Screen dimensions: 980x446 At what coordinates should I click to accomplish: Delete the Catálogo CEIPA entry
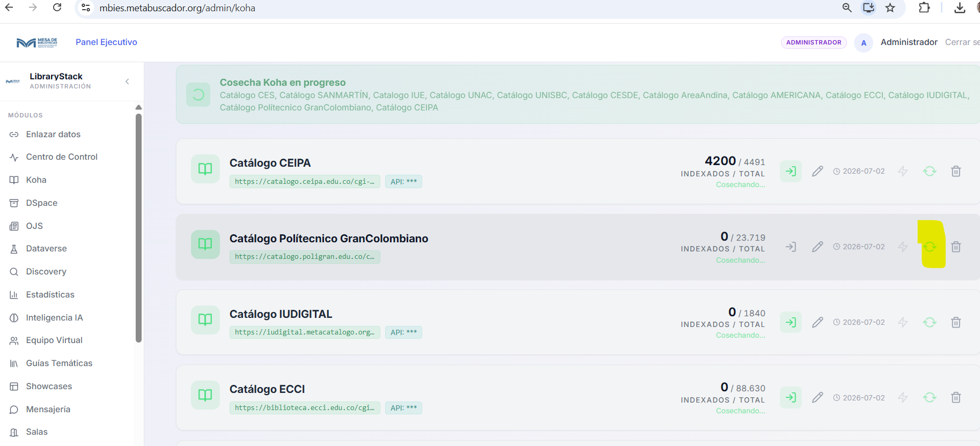click(956, 172)
